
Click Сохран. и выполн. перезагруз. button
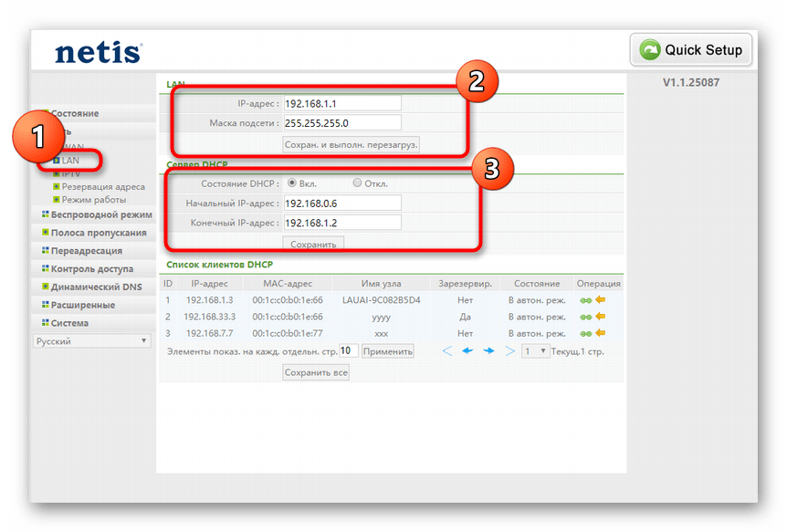click(x=351, y=144)
